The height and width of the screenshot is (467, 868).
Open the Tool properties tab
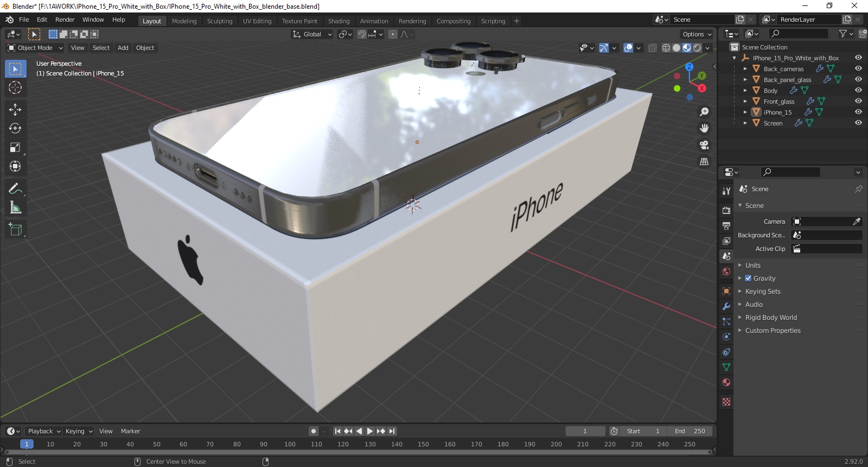tap(726, 191)
